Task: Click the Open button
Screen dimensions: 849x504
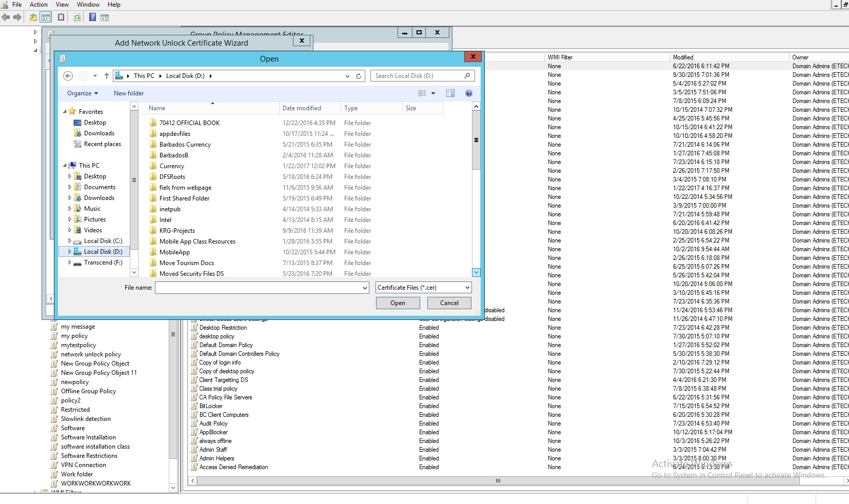Action: [398, 303]
